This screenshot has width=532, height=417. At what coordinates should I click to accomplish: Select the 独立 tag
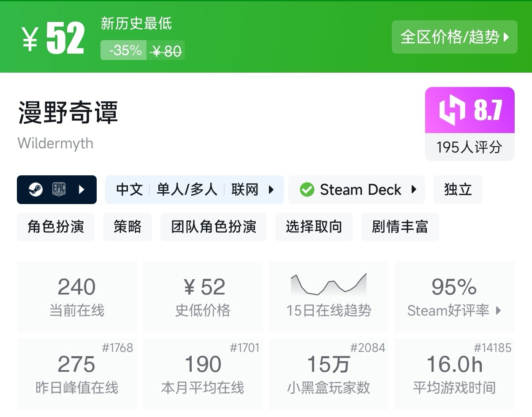tap(458, 190)
